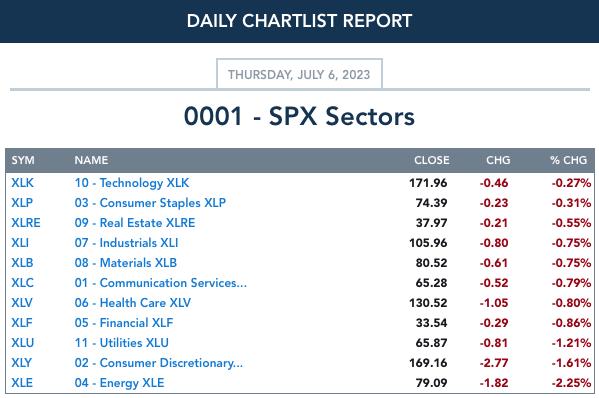Click the XLE symbol link
The width and height of the screenshot is (599, 398).
click(22, 383)
